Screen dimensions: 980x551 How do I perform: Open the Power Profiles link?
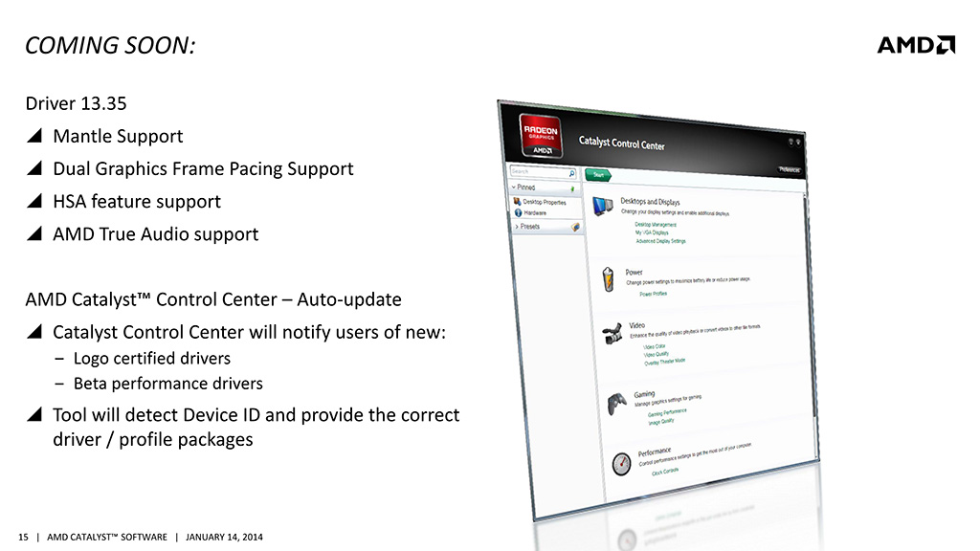[653, 294]
